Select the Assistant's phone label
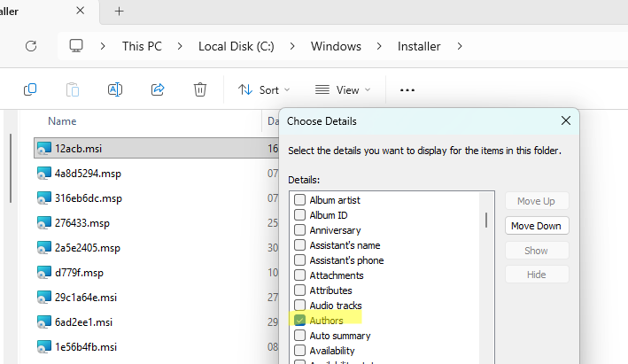Screen dimensions: 628x364 (346, 260)
